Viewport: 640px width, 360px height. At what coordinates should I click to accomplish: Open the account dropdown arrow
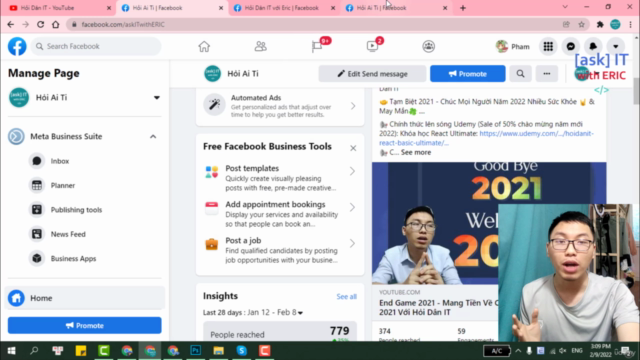click(616, 46)
